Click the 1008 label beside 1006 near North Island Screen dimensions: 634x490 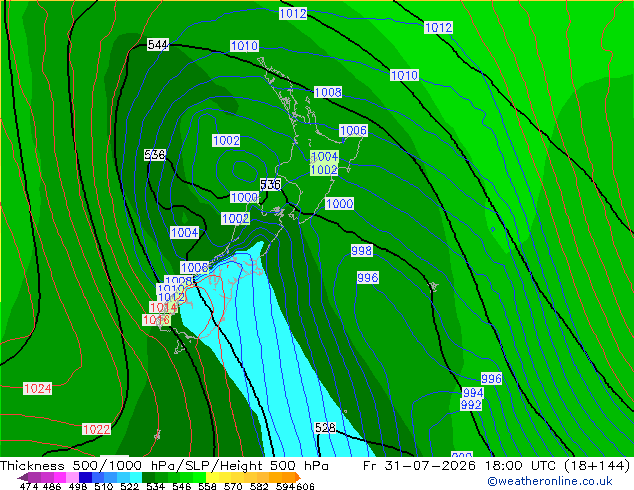click(x=328, y=92)
